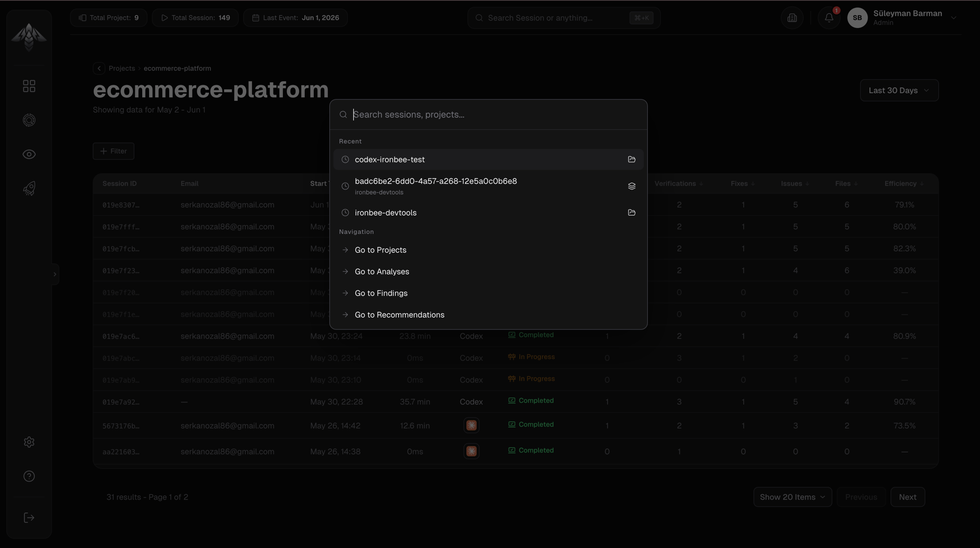Click the Last Event date chip
The width and height of the screenshot is (980, 548).
(x=296, y=18)
